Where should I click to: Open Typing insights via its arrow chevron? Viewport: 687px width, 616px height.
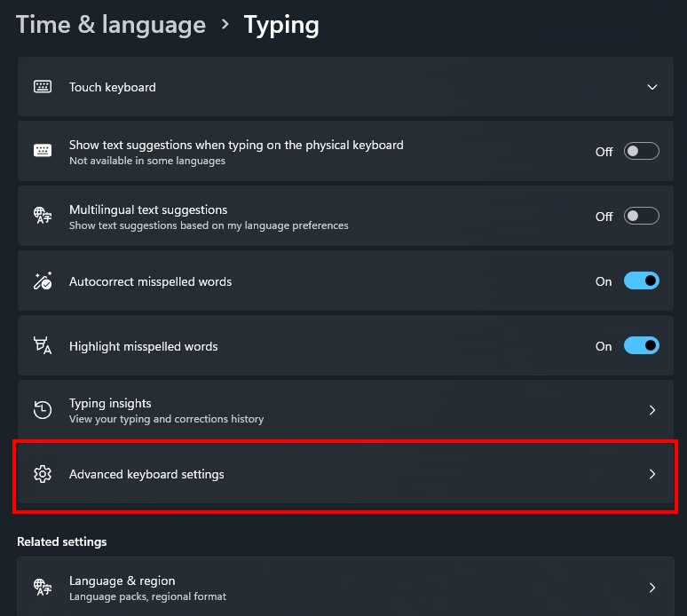tap(652, 410)
